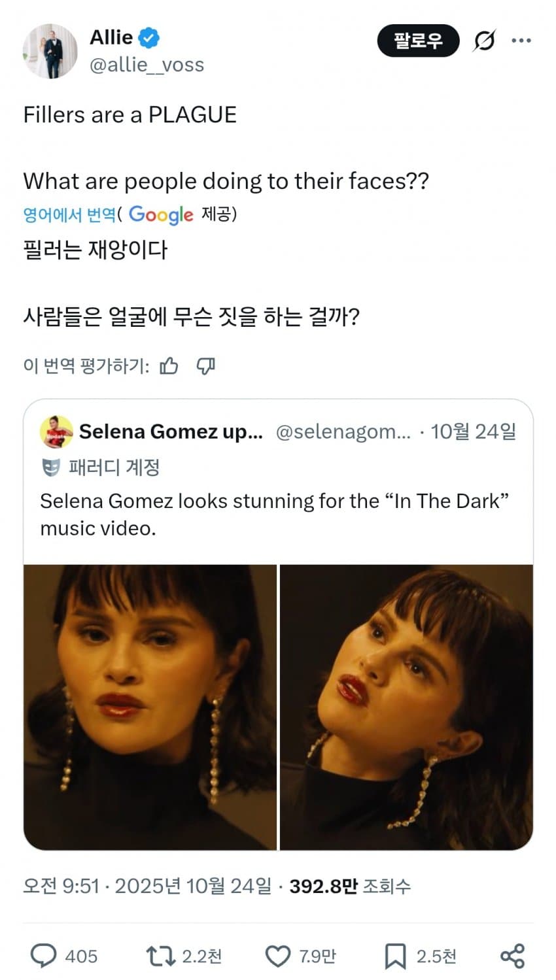
Task: Rate translation with thumbs down
Action: (x=205, y=365)
